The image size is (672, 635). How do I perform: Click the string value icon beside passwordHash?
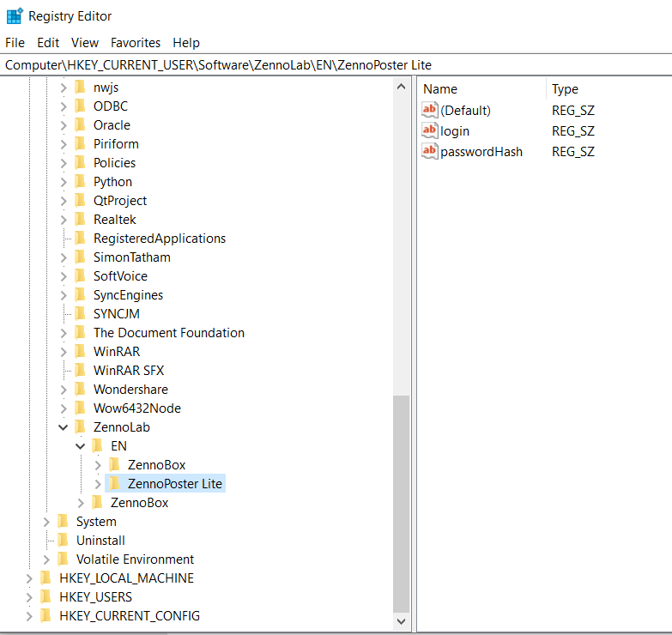point(429,151)
